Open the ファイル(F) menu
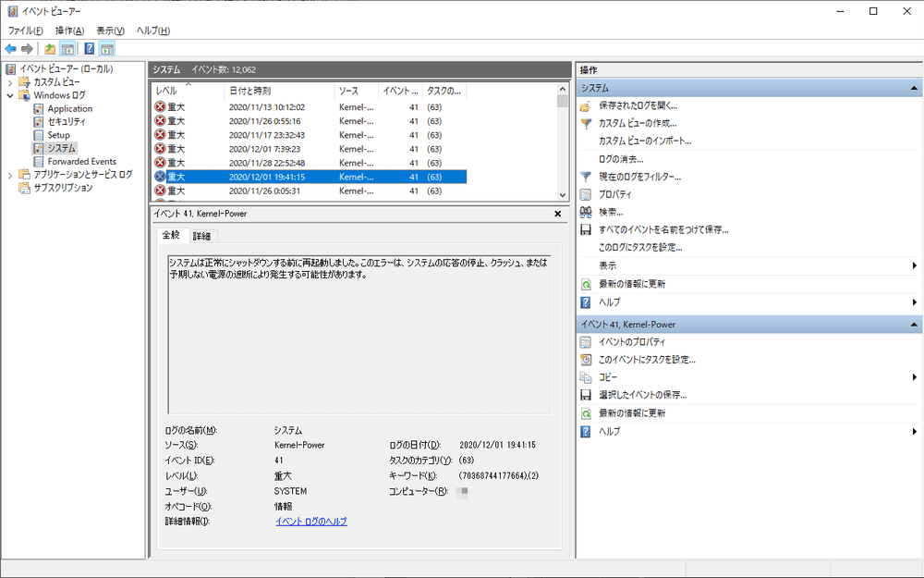The image size is (924, 578). point(25,31)
